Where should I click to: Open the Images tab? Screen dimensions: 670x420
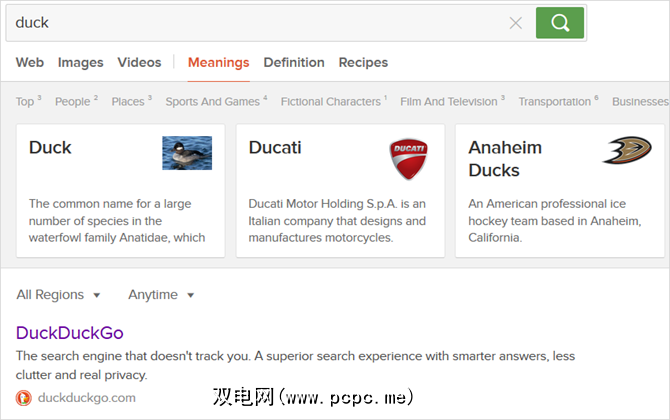point(81,62)
